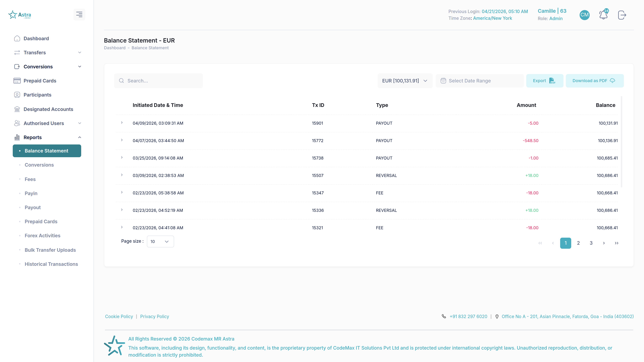Expand the Authorised Users chevron
The width and height of the screenshot is (644, 362).
(x=79, y=123)
